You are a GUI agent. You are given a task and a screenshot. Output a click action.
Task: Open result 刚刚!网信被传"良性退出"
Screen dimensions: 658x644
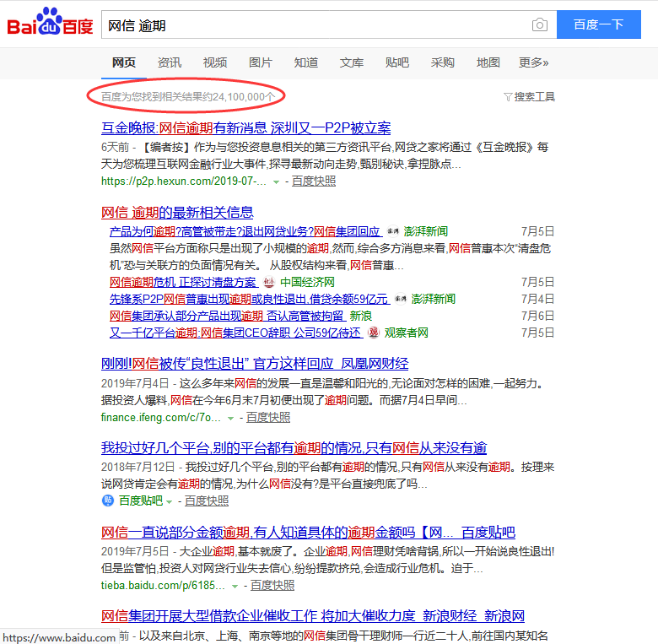[255, 364]
